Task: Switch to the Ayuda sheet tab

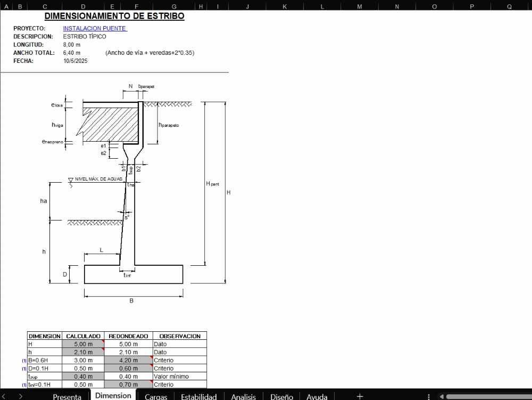Action: pos(317,396)
